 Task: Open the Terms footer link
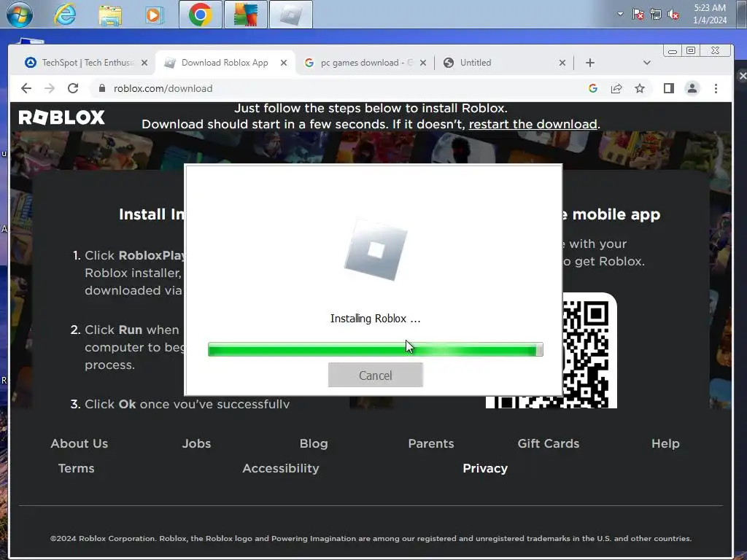pos(76,468)
